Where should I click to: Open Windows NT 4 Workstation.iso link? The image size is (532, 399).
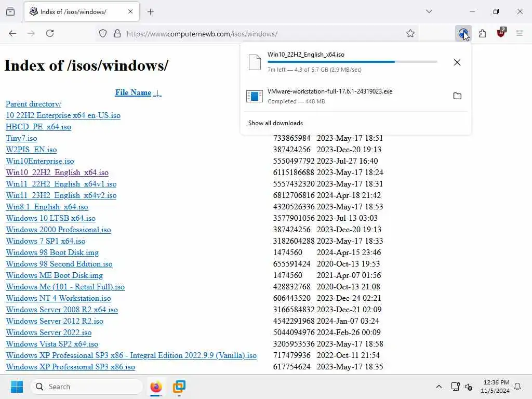tap(58, 298)
